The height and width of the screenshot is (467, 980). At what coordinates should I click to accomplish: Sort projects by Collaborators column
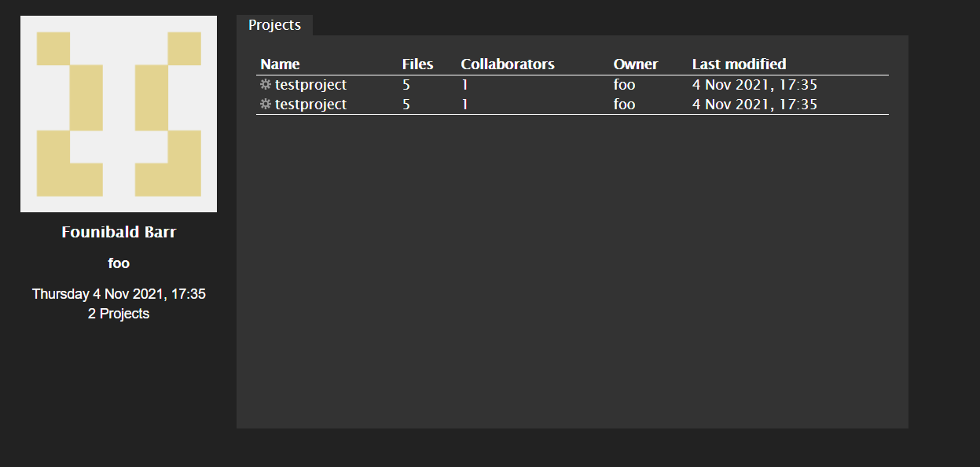pos(508,64)
